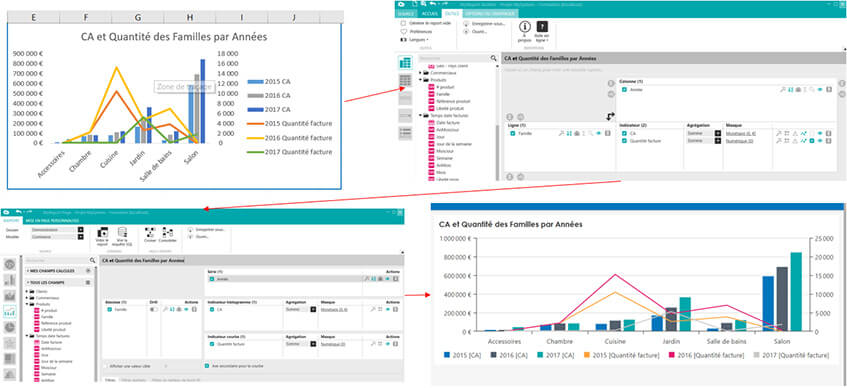This screenshot has height=388, width=847.
Task: Collapse the MES CHAMPS CALCULÉS section
Action: (x=28, y=270)
